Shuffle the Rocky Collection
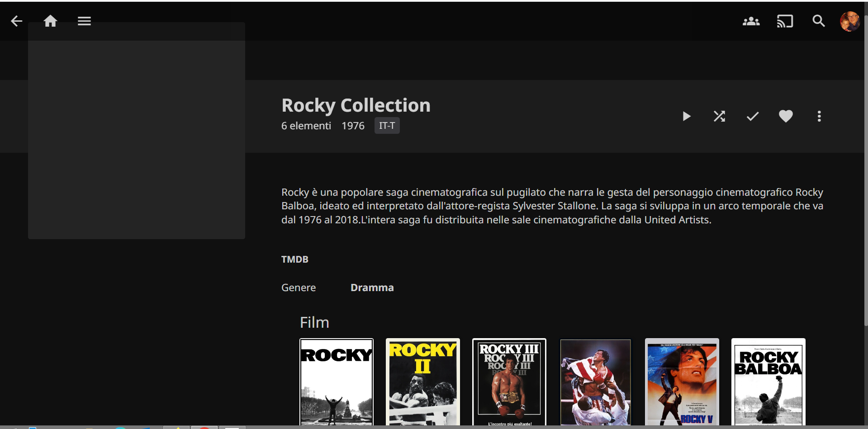The height and width of the screenshot is (429, 868). [x=719, y=117]
